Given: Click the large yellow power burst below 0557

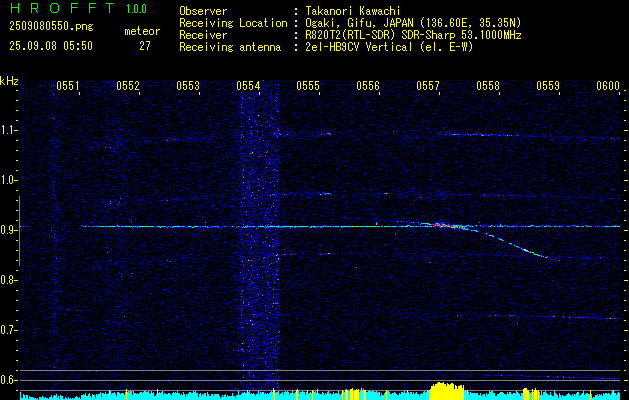Looking at the screenshot, I should coord(447,391).
